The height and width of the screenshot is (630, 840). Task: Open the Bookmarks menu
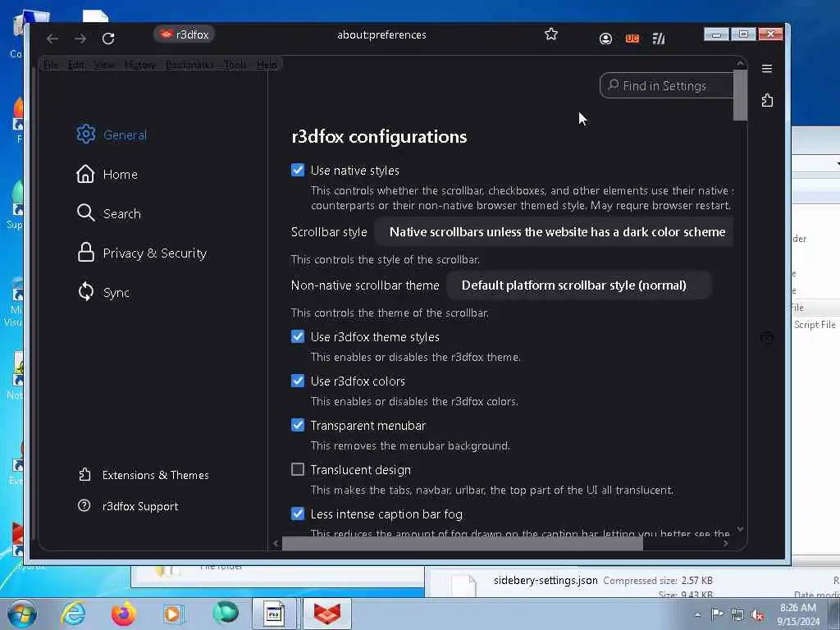pos(189,65)
